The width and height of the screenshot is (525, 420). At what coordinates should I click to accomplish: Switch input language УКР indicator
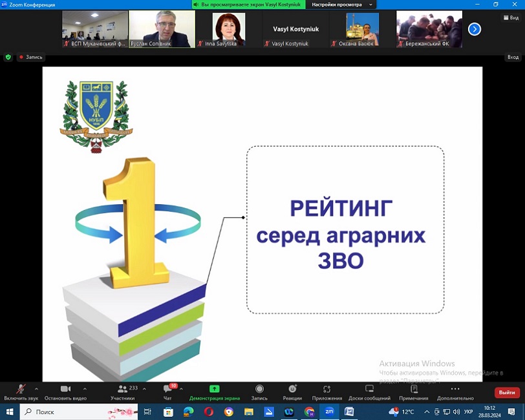click(469, 412)
